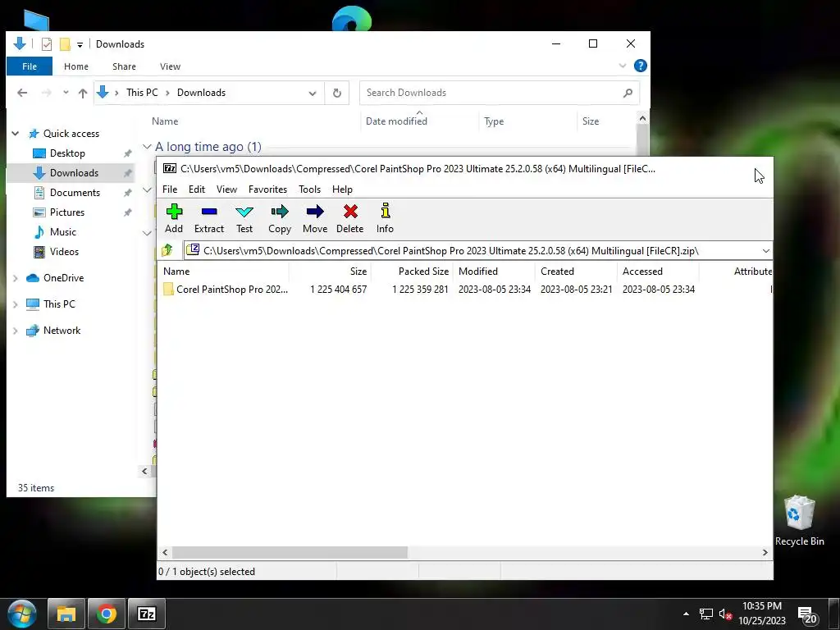Expand the Explorer address bar history dropdown
840x630 pixels.
tap(313, 93)
